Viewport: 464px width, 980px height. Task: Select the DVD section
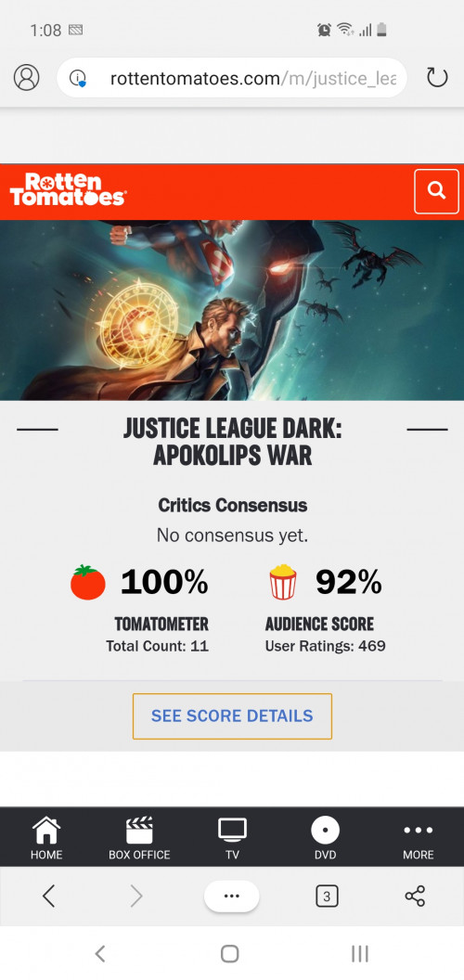[325, 838]
